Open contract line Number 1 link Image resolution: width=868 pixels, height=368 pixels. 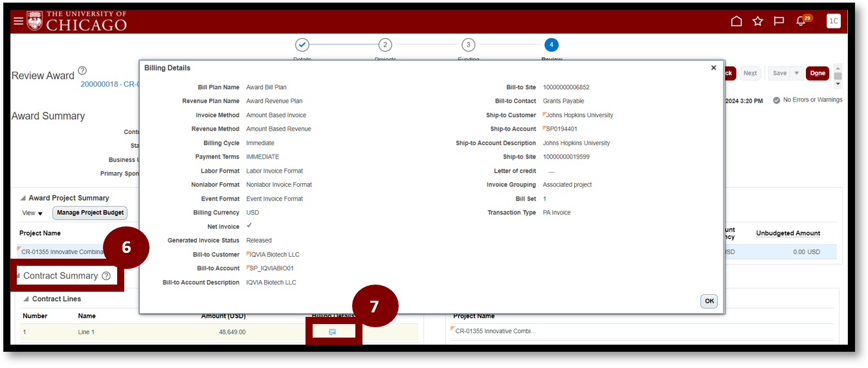click(x=25, y=332)
